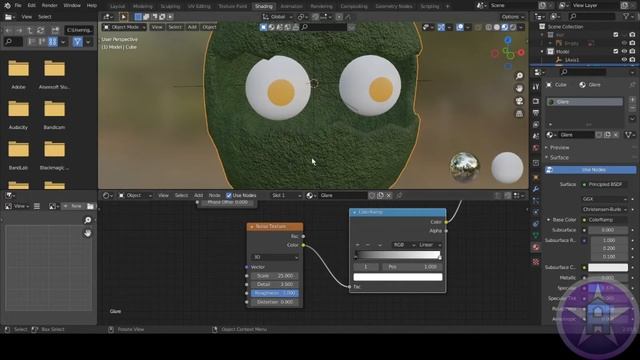Pin the node editor material
Image resolution: width=640 pixels, height=360 pixels.
[x=399, y=196]
